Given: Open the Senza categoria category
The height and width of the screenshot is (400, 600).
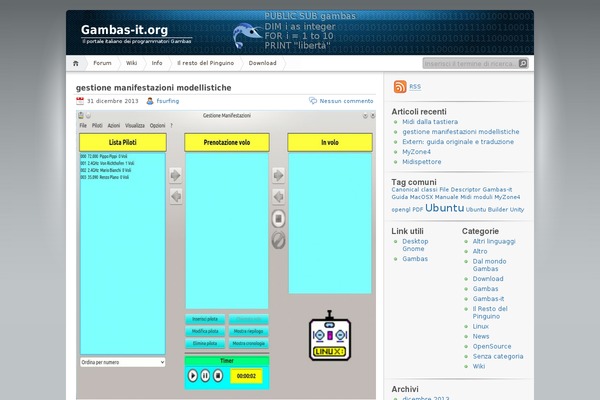Looking at the screenshot, I should pos(498,356).
